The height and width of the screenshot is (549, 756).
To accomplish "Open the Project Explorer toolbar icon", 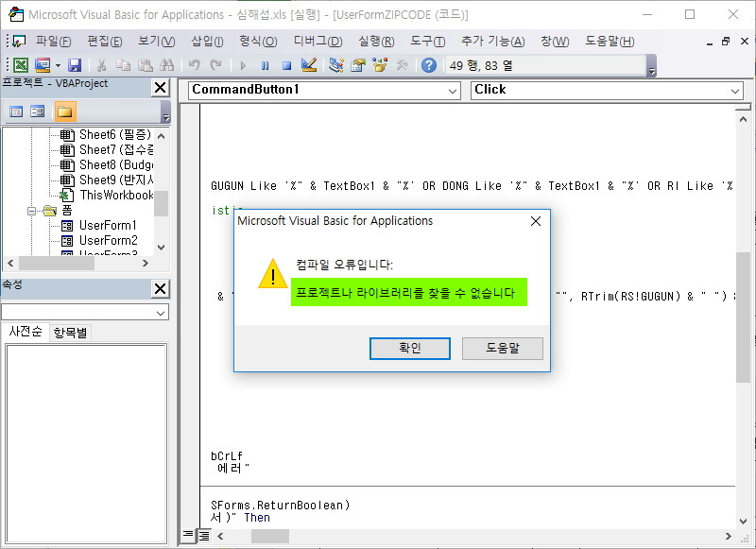I will point(336,65).
